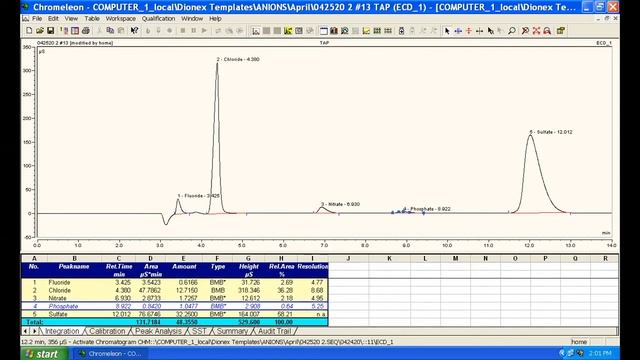Click the second grid table icon
Viewport: 640px width, 360px height.
click(x=388, y=31)
